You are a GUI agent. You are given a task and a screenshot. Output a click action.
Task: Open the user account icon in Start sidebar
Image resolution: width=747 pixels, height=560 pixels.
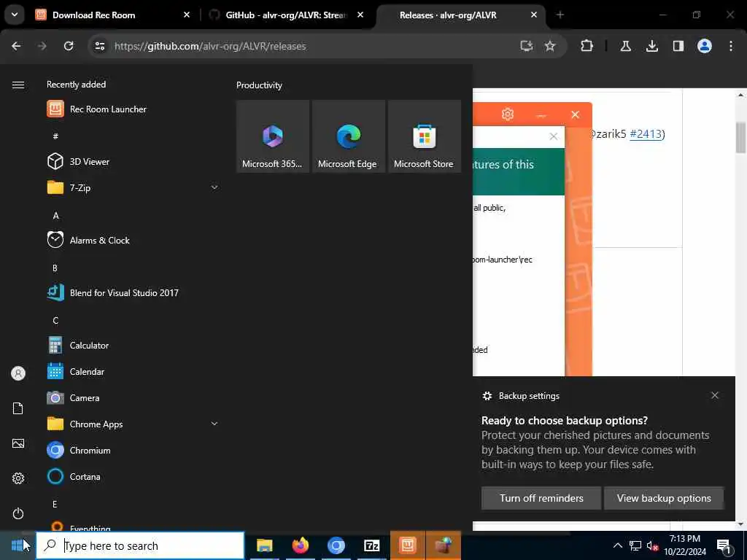click(18, 373)
